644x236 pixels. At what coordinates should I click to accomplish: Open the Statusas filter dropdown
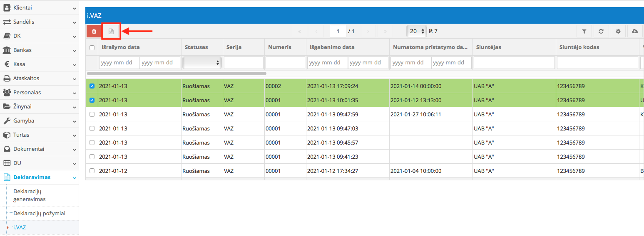tap(202, 63)
